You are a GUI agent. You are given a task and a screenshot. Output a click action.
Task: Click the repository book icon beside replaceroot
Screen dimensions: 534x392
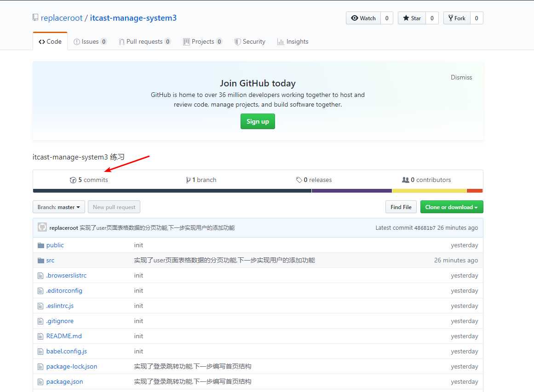(35, 17)
